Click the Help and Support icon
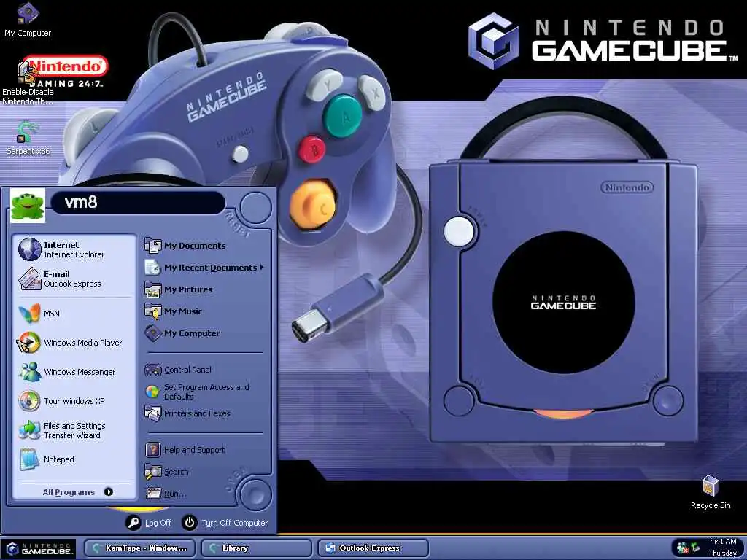The width and height of the screenshot is (747, 560). (153, 449)
